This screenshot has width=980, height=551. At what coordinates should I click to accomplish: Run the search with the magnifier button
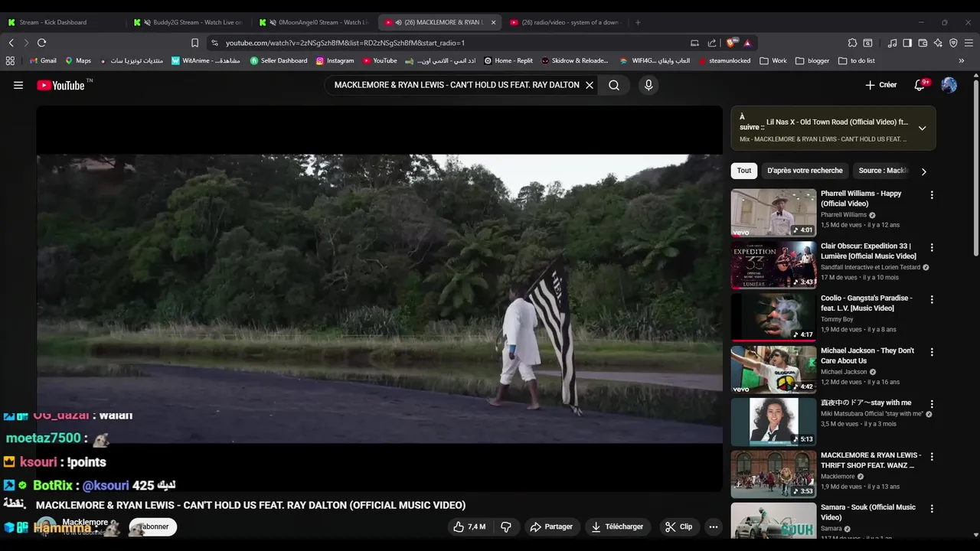(x=614, y=85)
